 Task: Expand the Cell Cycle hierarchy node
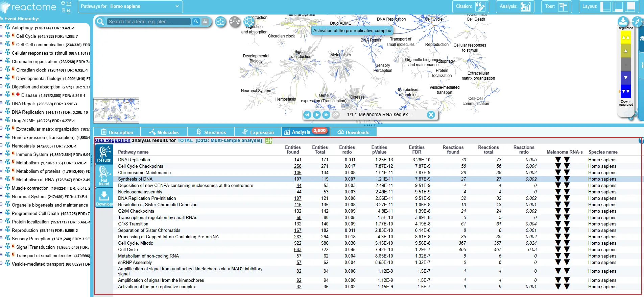point(1,35)
